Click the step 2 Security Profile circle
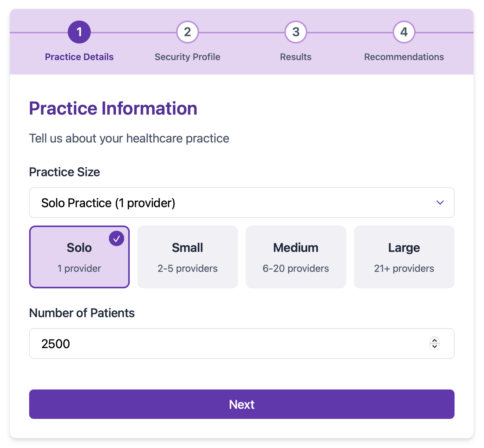The image size is (484, 448). [x=187, y=32]
